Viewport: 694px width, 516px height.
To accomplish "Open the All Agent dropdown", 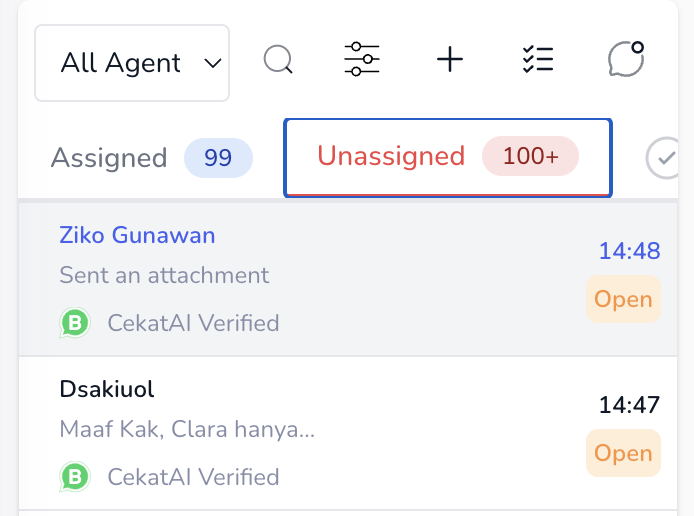I will (x=131, y=63).
